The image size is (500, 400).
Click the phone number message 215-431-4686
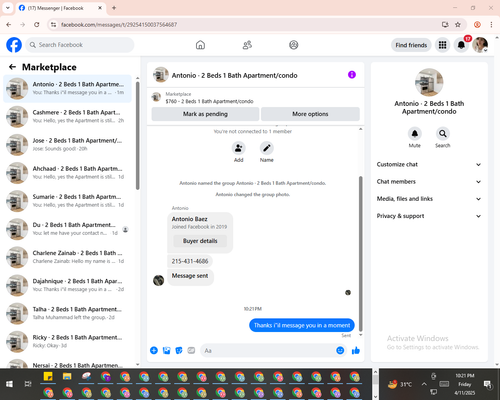[190, 261]
